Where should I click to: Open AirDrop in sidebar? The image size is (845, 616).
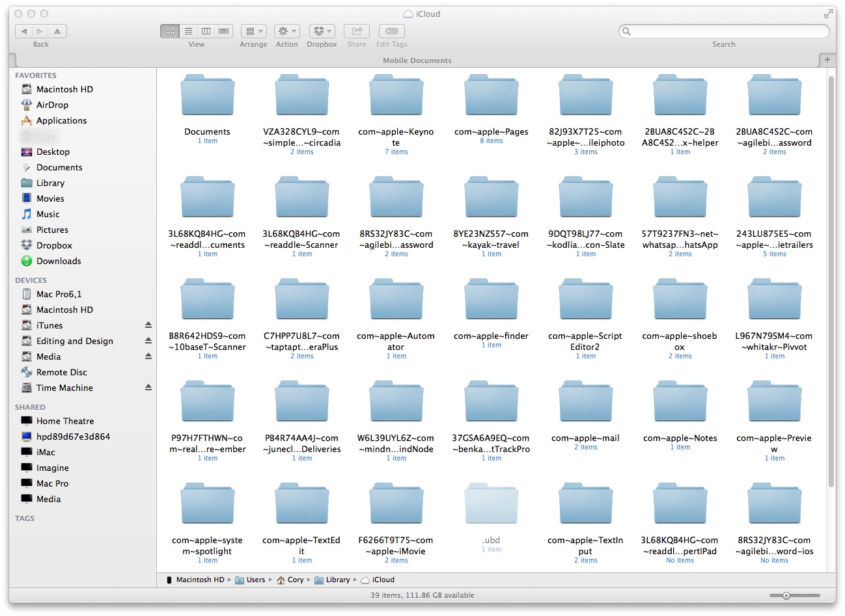click(x=52, y=105)
